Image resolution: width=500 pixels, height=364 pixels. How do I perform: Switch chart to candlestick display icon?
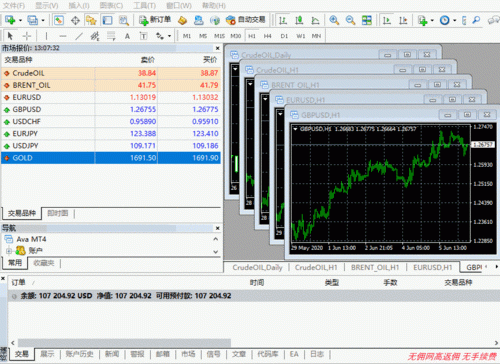299,20
